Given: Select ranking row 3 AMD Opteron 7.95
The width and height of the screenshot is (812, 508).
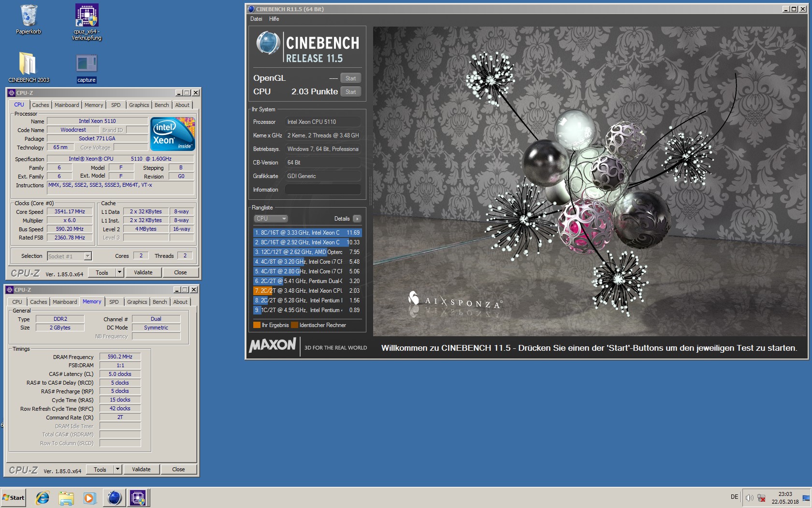Looking at the screenshot, I should pyautogui.click(x=307, y=252).
